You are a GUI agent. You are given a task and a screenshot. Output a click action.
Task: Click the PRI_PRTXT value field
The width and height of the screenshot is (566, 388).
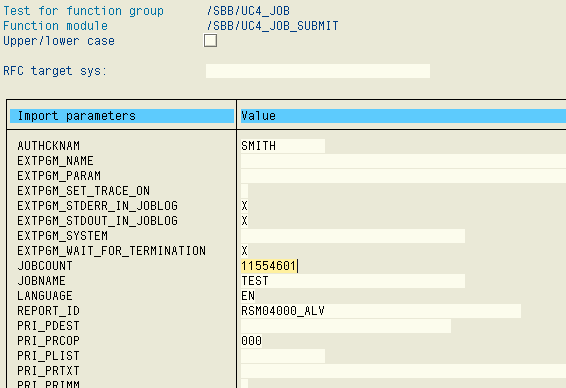(404, 371)
